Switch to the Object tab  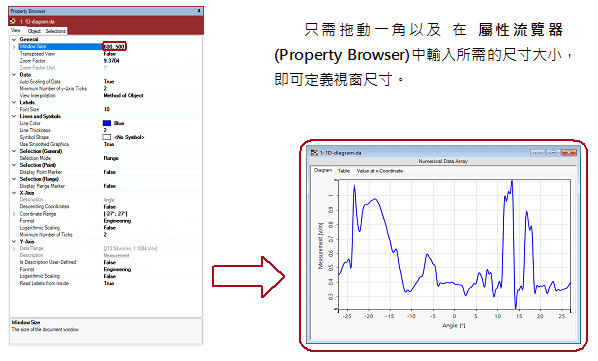[x=34, y=31]
